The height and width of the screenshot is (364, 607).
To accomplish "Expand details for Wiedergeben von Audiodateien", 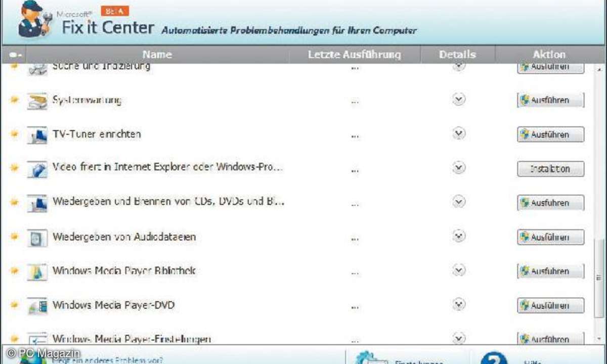I will point(459,236).
